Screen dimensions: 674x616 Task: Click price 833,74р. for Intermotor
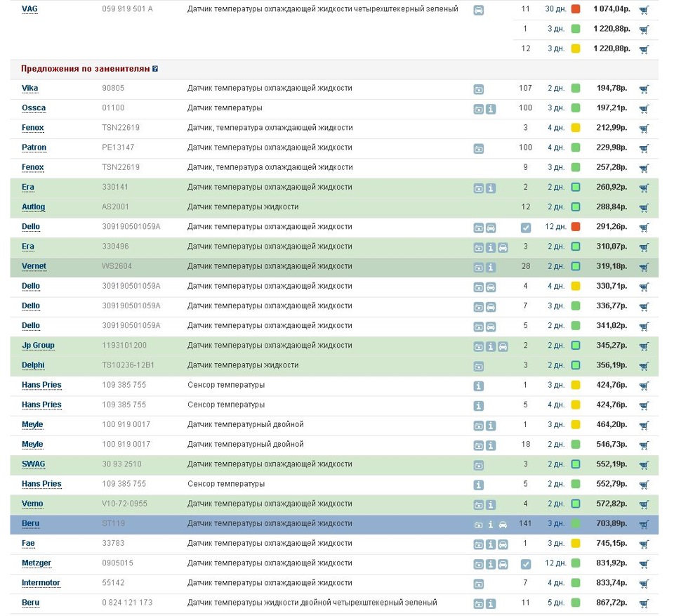pyautogui.click(x=612, y=583)
